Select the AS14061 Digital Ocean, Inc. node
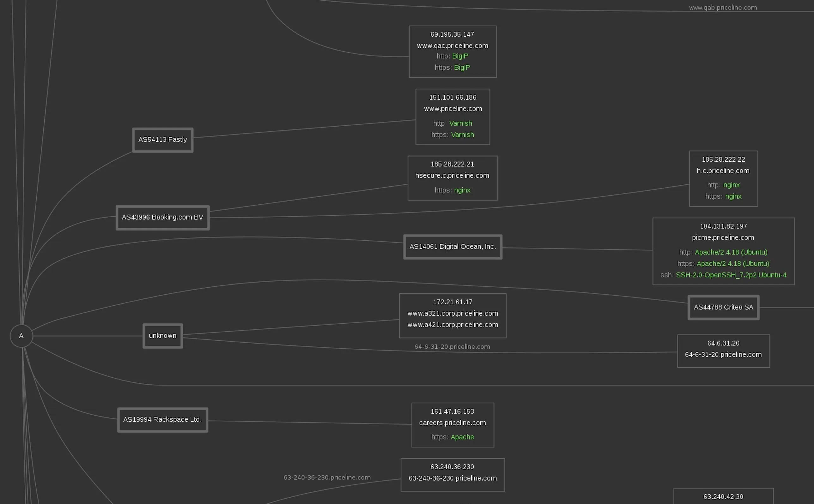This screenshot has height=504, width=814. (x=453, y=247)
